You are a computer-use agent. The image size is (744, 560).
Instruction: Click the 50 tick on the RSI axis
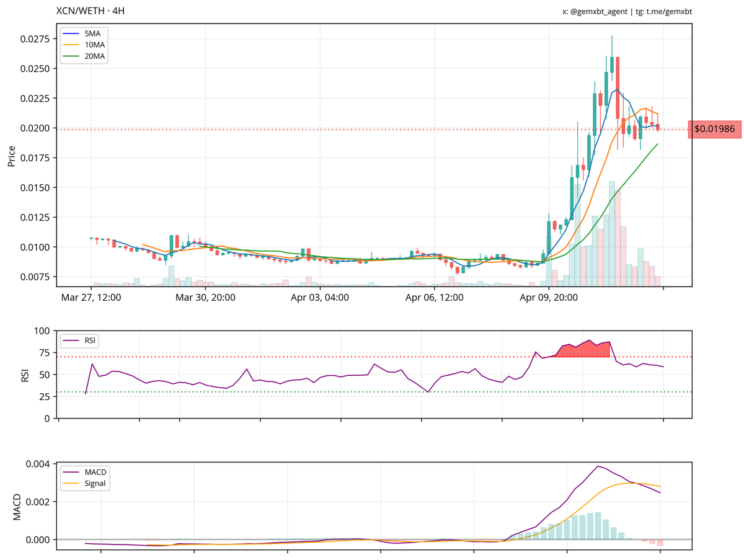click(45, 375)
